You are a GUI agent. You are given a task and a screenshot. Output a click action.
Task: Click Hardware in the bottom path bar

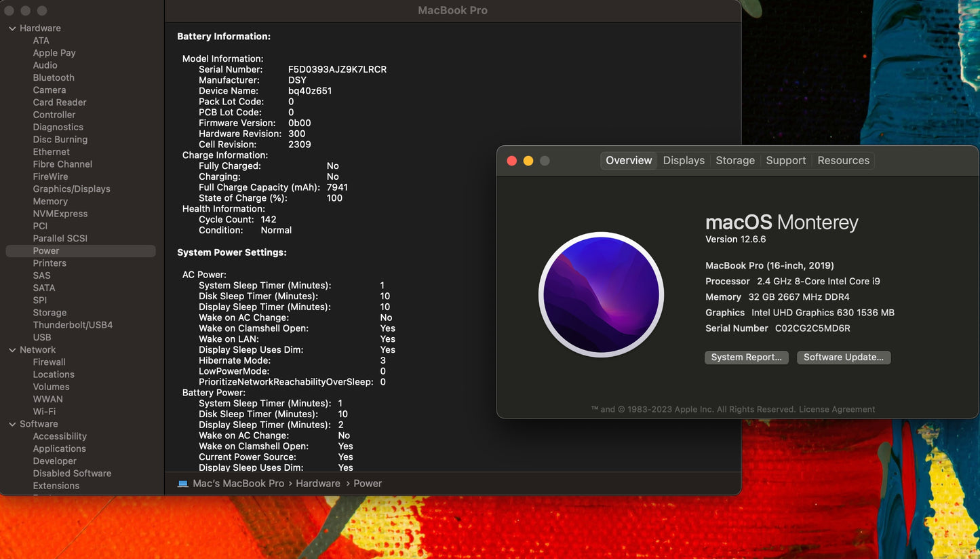pyautogui.click(x=318, y=484)
